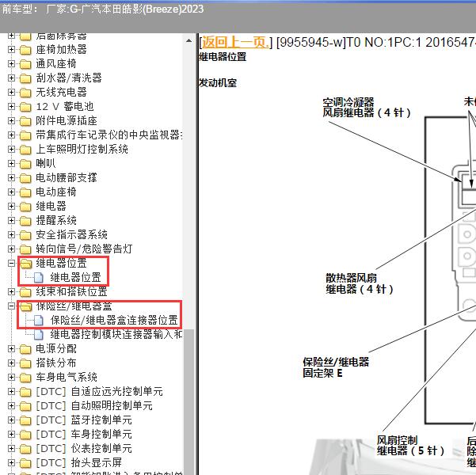Expand the [DTC] 车身控制单元 folder
The width and height of the screenshot is (476, 475).
(12, 435)
